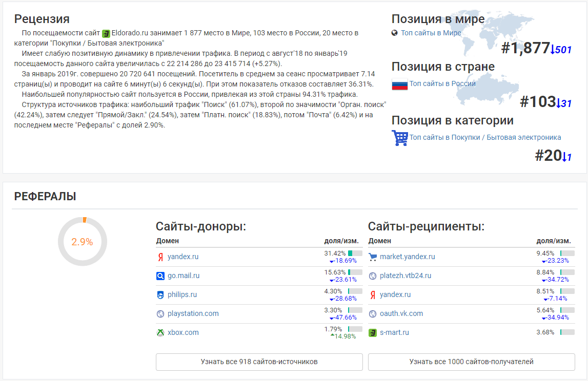Click доля/изм. column header under Сайты-реципиенты

click(x=554, y=241)
